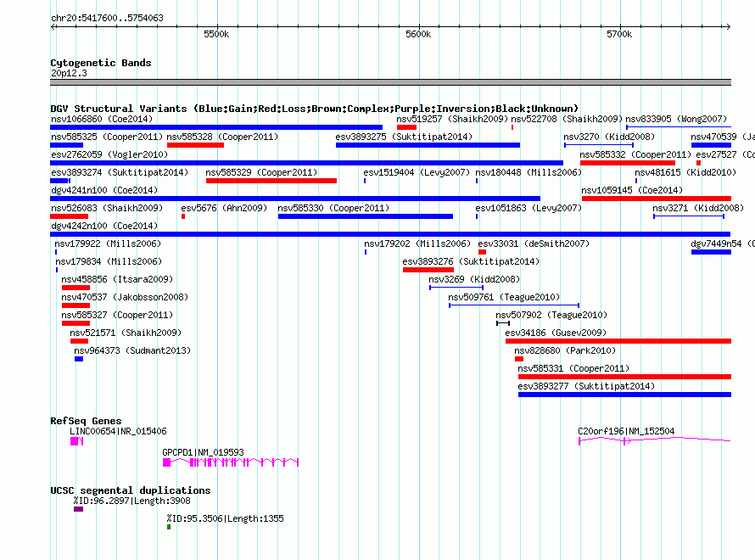Click the nsv1066860 (Coe2014) gain bar
This screenshot has width=755, height=560.
coord(216,127)
